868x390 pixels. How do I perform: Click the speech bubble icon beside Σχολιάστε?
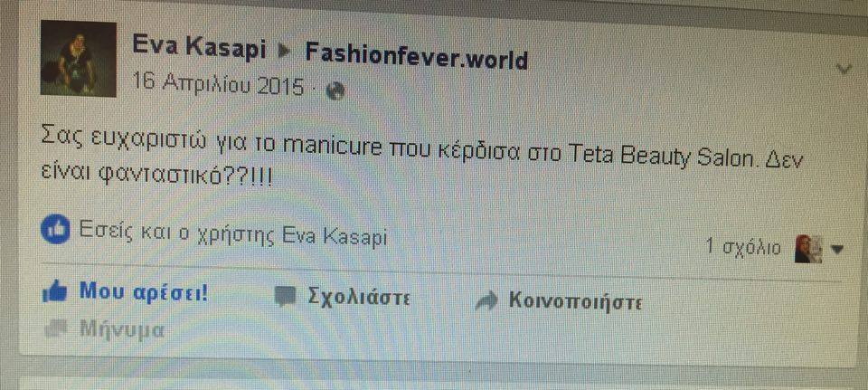point(287,297)
